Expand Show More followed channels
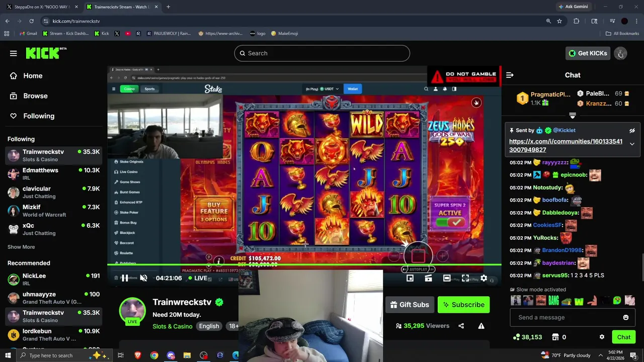 (21, 247)
